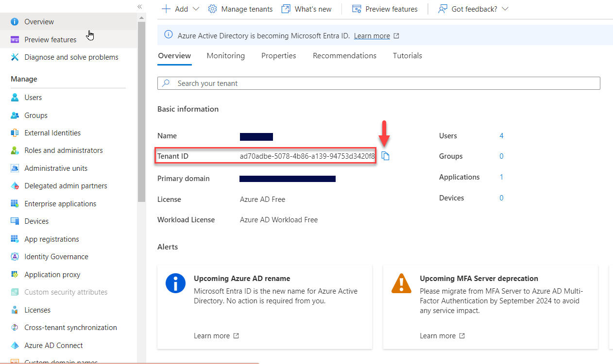Click the Users count link 4
This screenshot has width=613, height=364.
502,136
